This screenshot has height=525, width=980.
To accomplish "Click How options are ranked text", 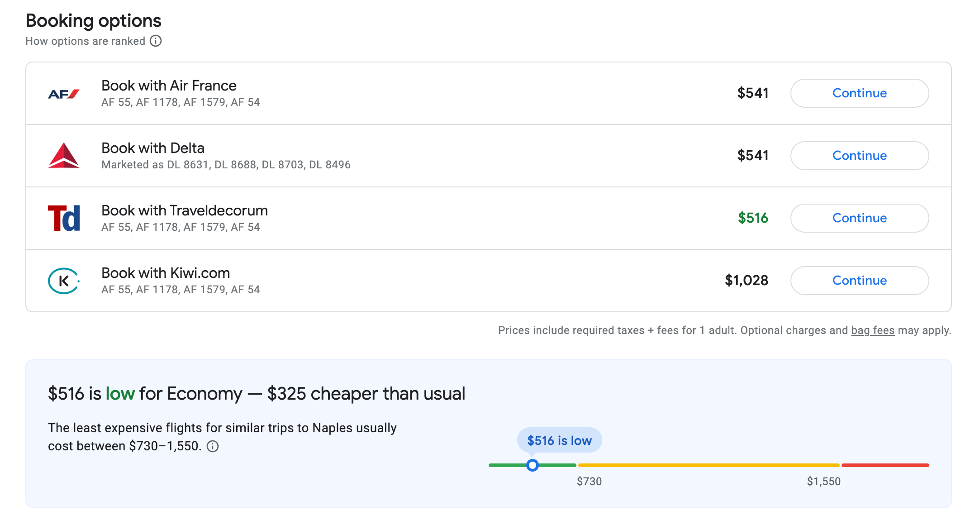I will (85, 41).
